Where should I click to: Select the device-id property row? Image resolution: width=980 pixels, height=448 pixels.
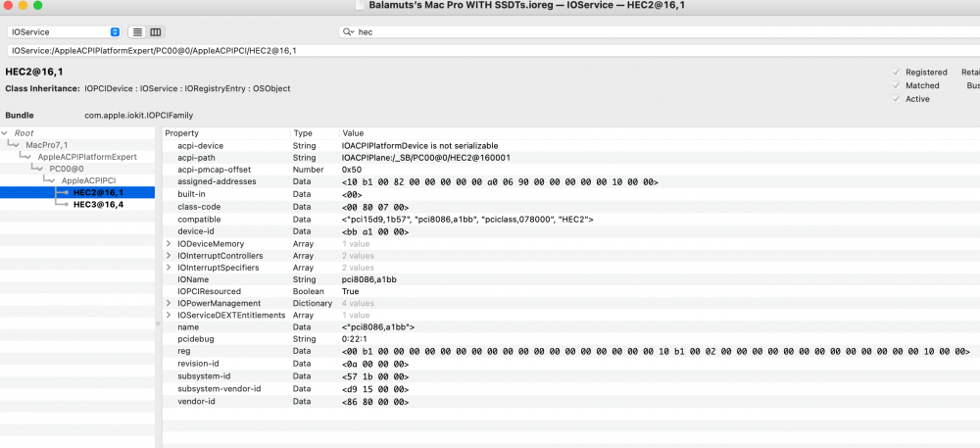tap(571, 231)
